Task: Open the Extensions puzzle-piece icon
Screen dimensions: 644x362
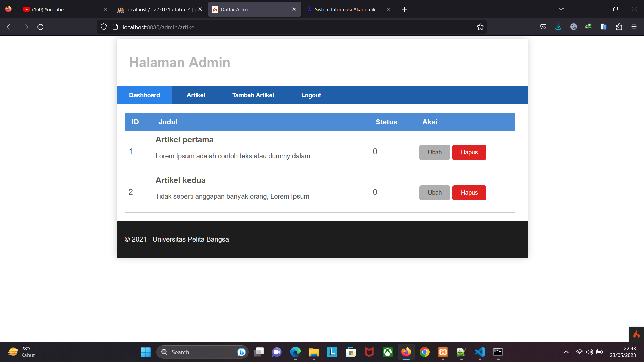Action: (620, 27)
